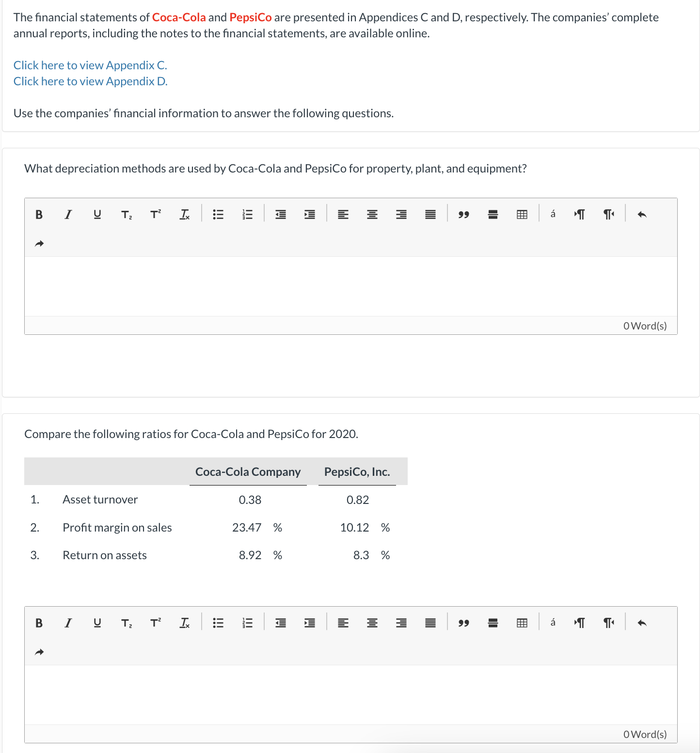Screen dimensions: 700x753
Task: Decrease indent in the first editor
Action: (281, 214)
